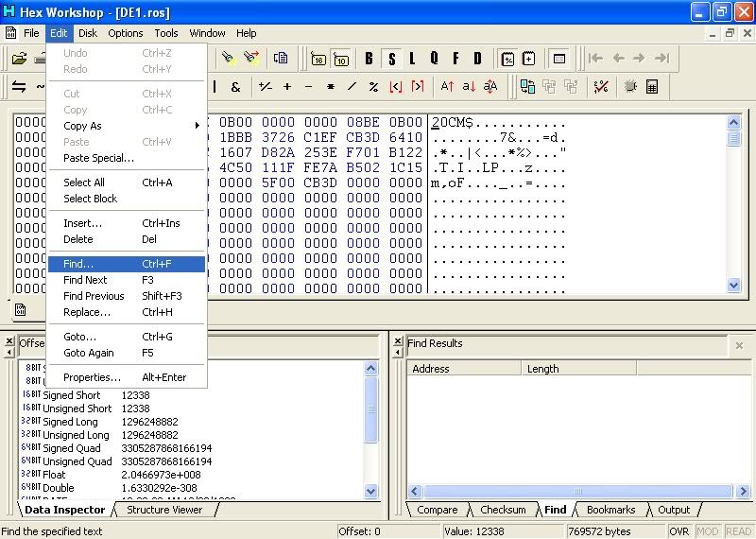Click the shift right red bracket icon
Screen dimensions: 756x539
[x=418, y=87]
